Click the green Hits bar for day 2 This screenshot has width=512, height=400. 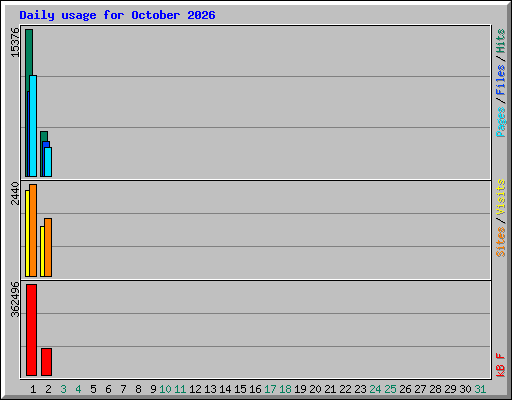point(44,136)
